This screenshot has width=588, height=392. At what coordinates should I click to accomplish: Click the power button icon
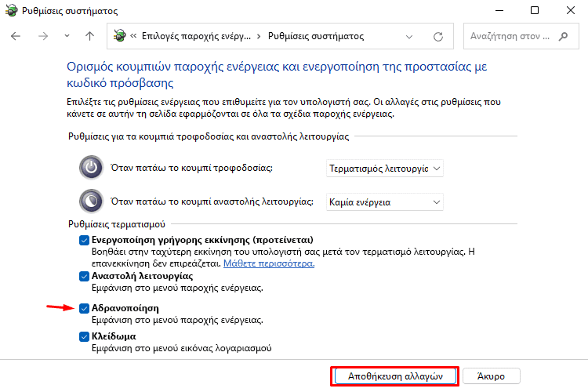point(91,168)
